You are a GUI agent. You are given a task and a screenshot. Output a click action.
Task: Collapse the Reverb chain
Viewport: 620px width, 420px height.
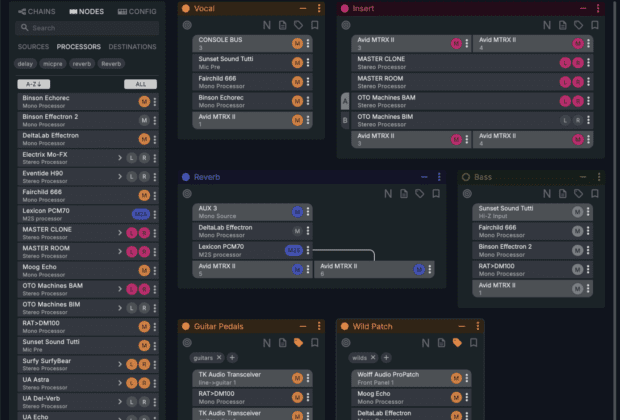[x=424, y=177]
